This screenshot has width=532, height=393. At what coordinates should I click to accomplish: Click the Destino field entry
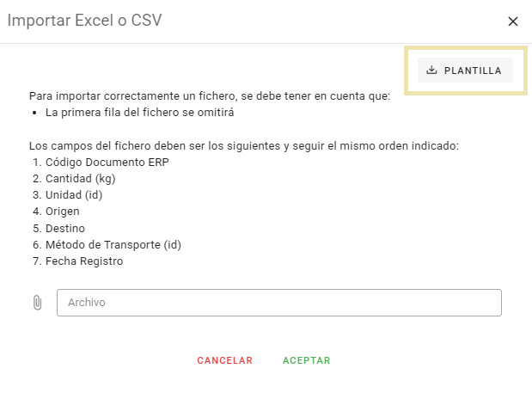tap(64, 228)
